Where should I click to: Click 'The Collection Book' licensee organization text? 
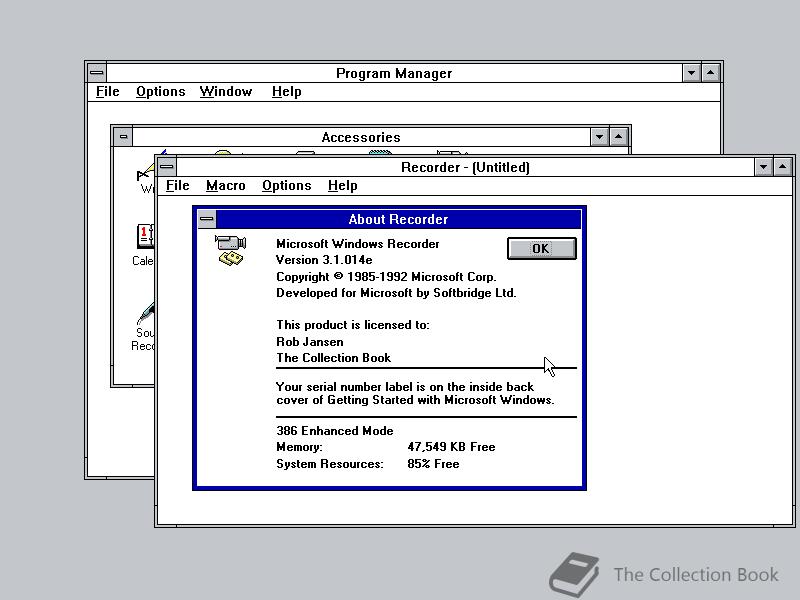point(334,358)
